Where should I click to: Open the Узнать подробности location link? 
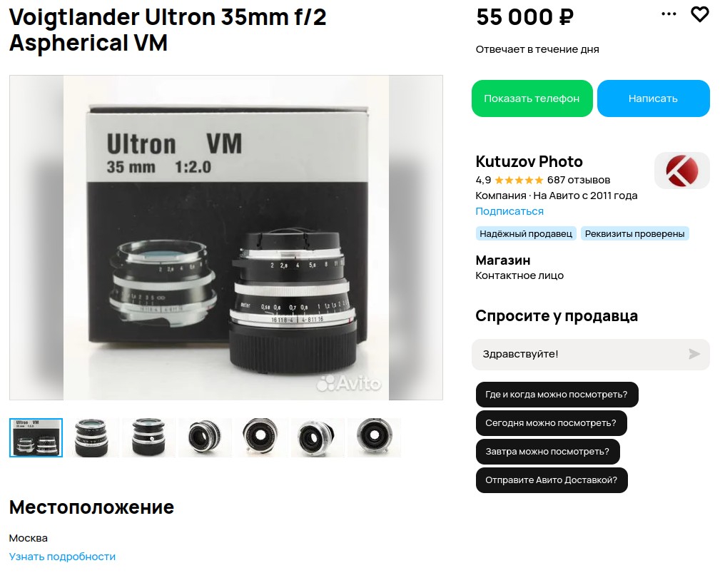pyautogui.click(x=62, y=557)
